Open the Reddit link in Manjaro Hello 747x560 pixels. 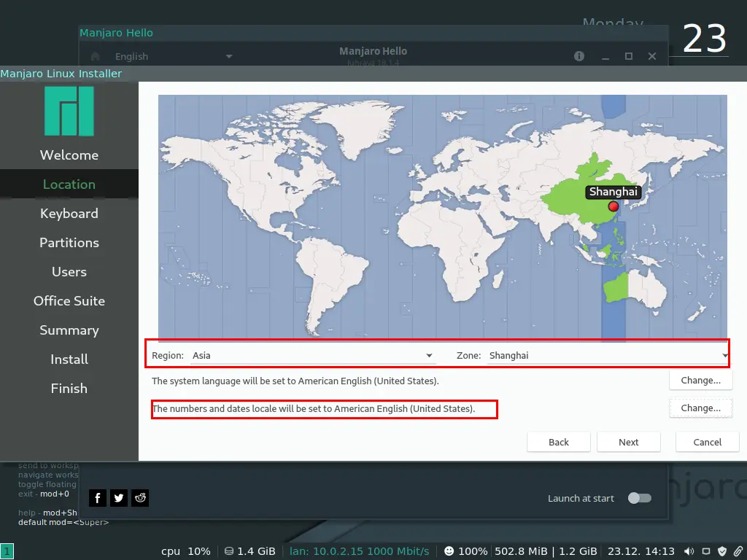click(140, 498)
